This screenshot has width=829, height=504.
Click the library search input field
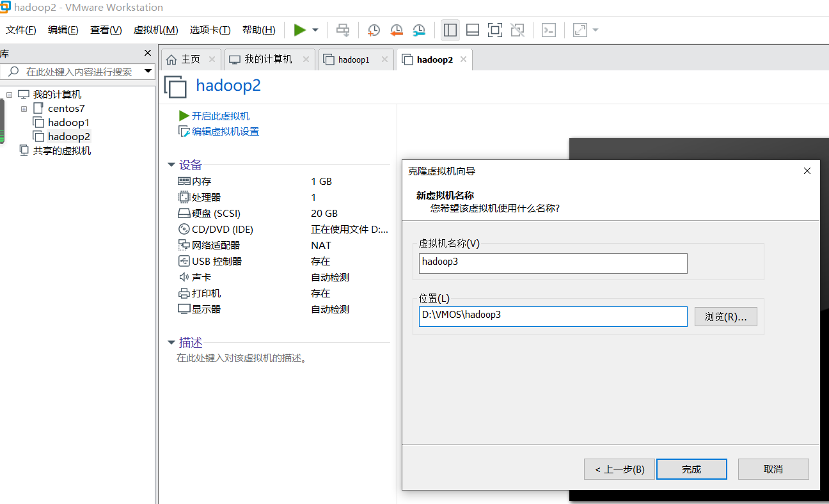79,72
